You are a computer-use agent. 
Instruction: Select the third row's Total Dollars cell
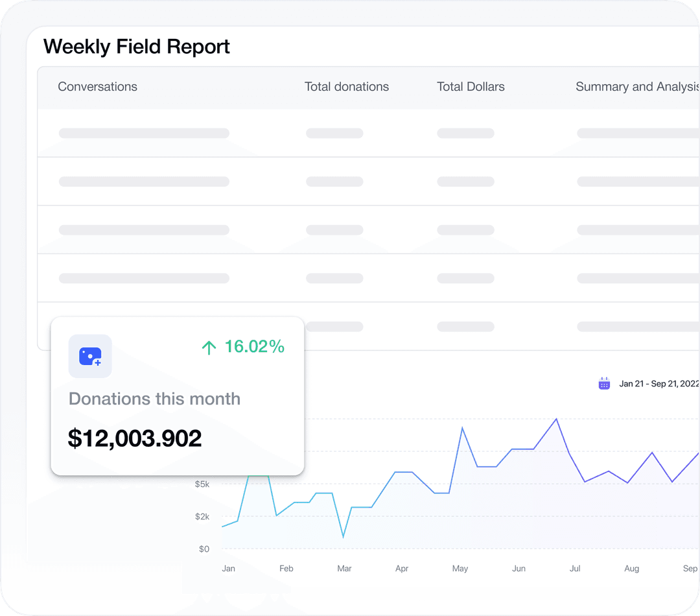coord(465,230)
